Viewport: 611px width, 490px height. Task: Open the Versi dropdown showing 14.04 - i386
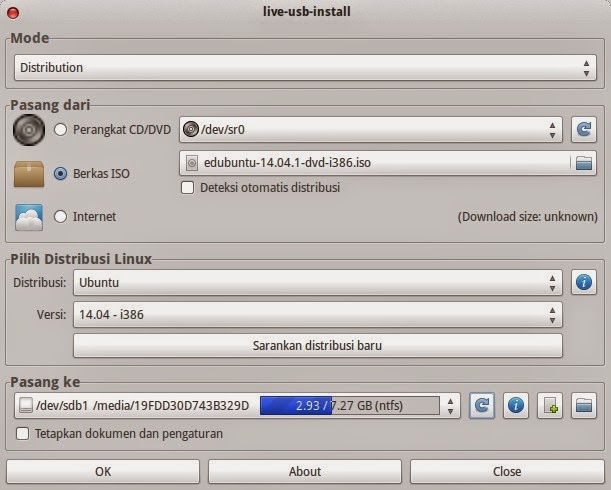click(318, 314)
